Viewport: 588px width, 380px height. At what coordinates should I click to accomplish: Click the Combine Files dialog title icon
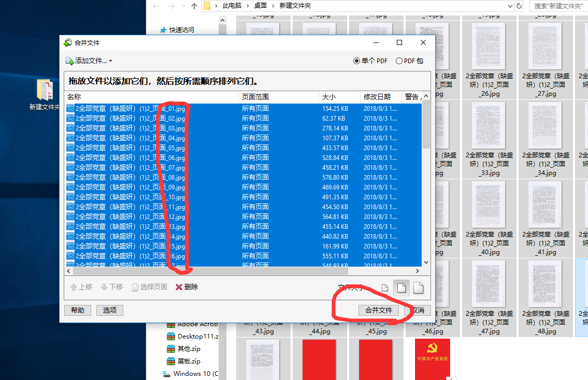[68, 43]
